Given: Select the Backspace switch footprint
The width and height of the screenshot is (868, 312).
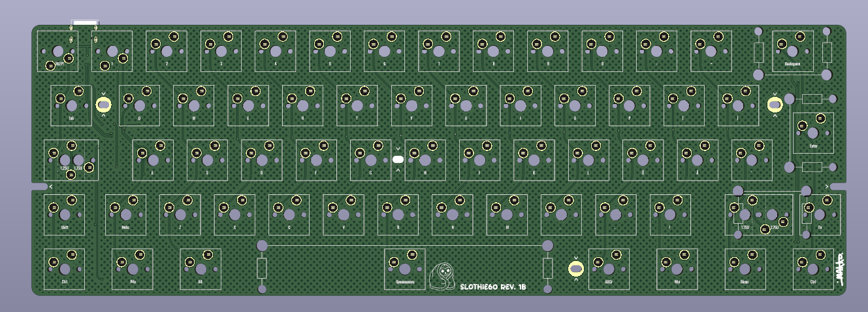Looking at the screenshot, I should 793,51.
